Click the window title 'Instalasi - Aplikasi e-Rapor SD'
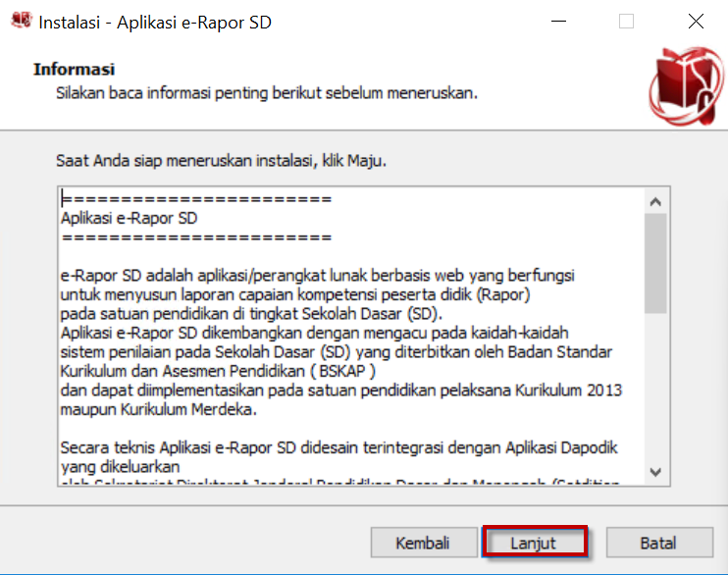 click(155, 22)
